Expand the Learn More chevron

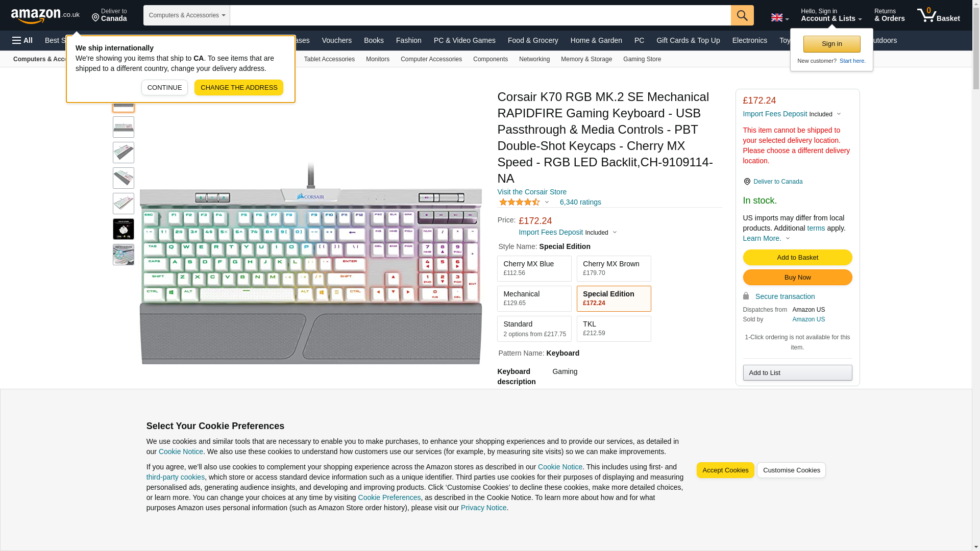(788, 239)
